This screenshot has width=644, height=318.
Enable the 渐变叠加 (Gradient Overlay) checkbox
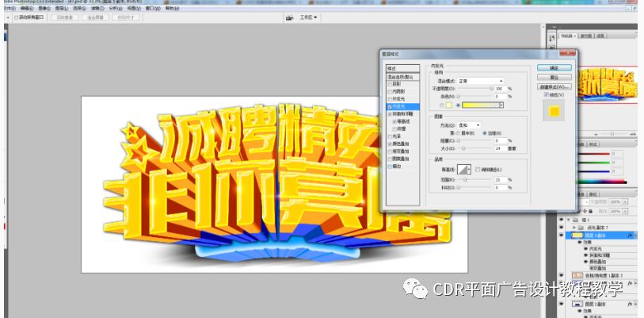390,151
